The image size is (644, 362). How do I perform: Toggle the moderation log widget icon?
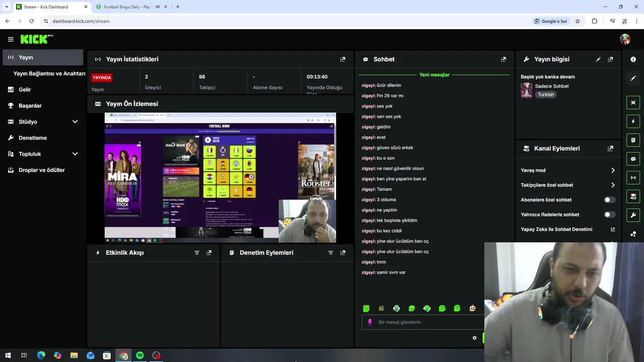pyautogui.click(x=633, y=140)
